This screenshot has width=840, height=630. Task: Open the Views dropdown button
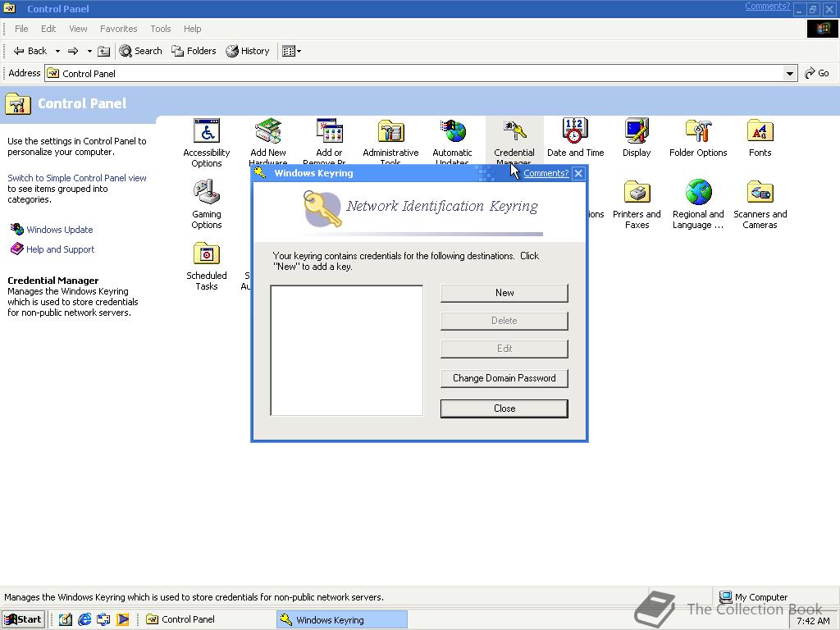click(x=291, y=51)
